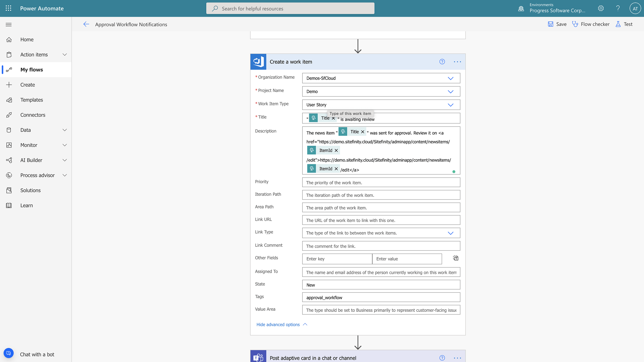
Task: Click the back arrow beside flow name
Action: click(x=86, y=24)
